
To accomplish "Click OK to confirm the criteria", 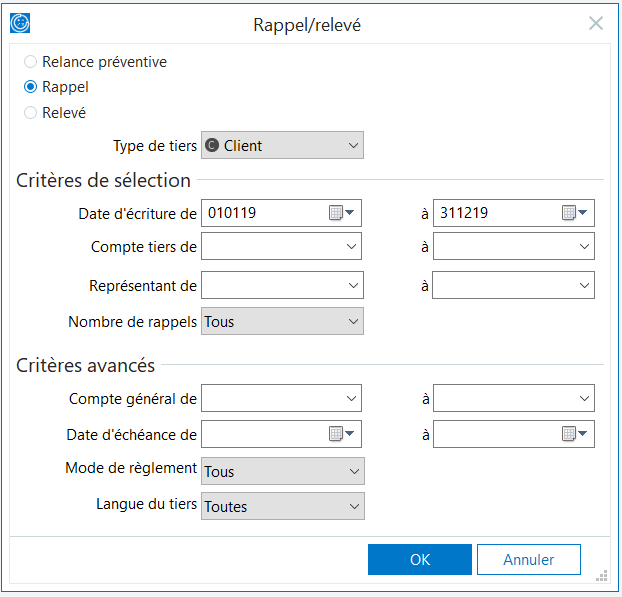I will [x=419, y=560].
